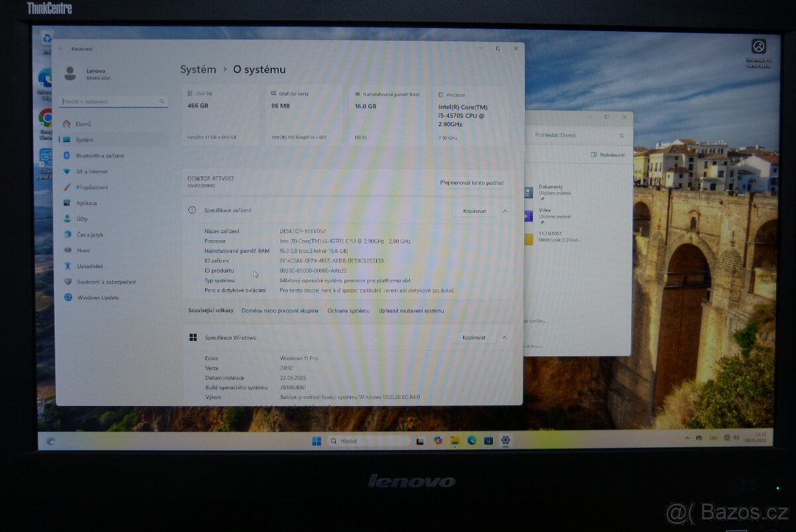Image resolution: width=796 pixels, height=532 pixels.
Task: Select Systém in the settings sidebar
Action: point(113,140)
